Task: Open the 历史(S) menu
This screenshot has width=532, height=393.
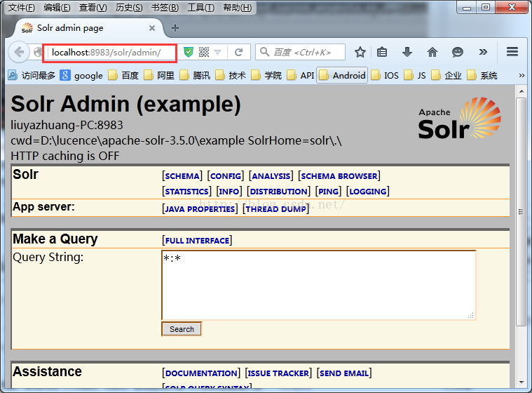Action: tap(129, 8)
